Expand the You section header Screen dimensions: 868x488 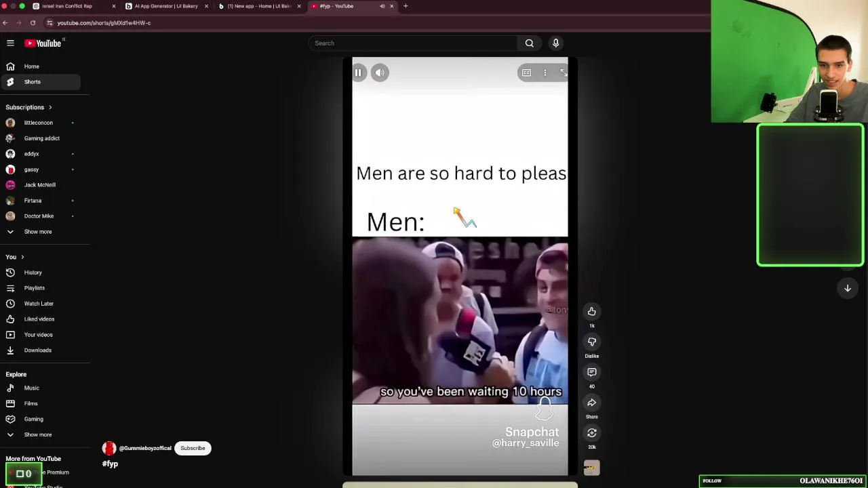[x=15, y=257]
